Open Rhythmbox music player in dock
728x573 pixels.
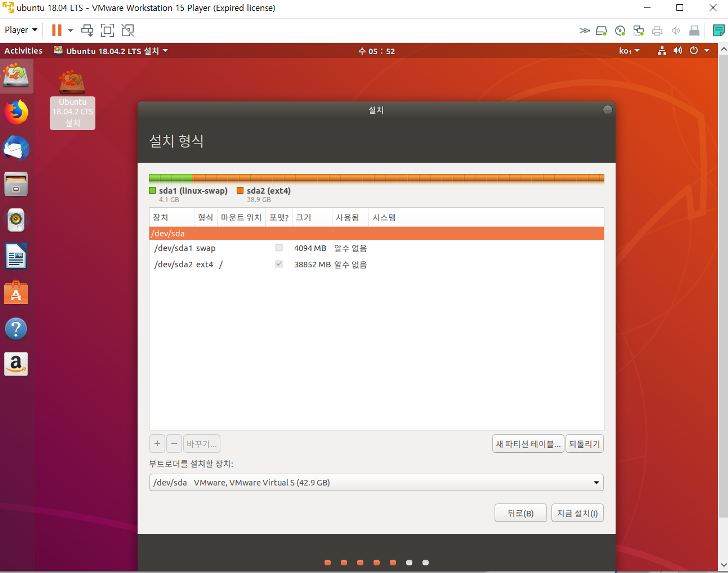coord(16,220)
